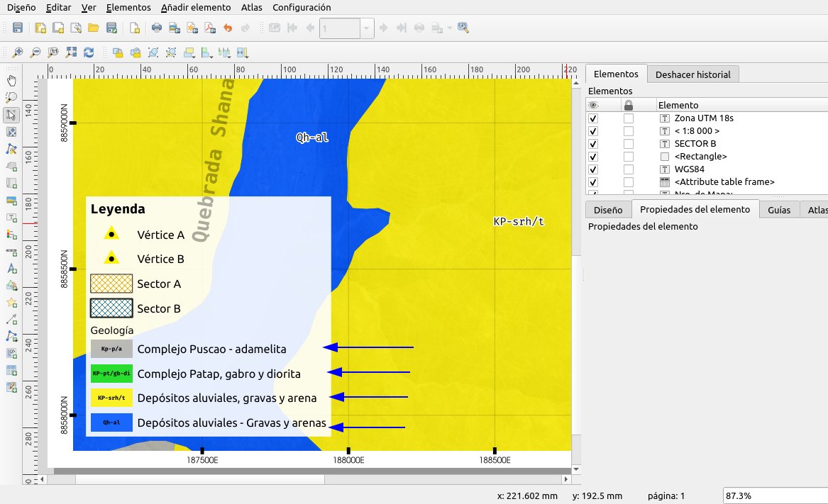The image size is (828, 504).
Task: Click the orange Undo arrow icon
Action: click(x=228, y=28)
